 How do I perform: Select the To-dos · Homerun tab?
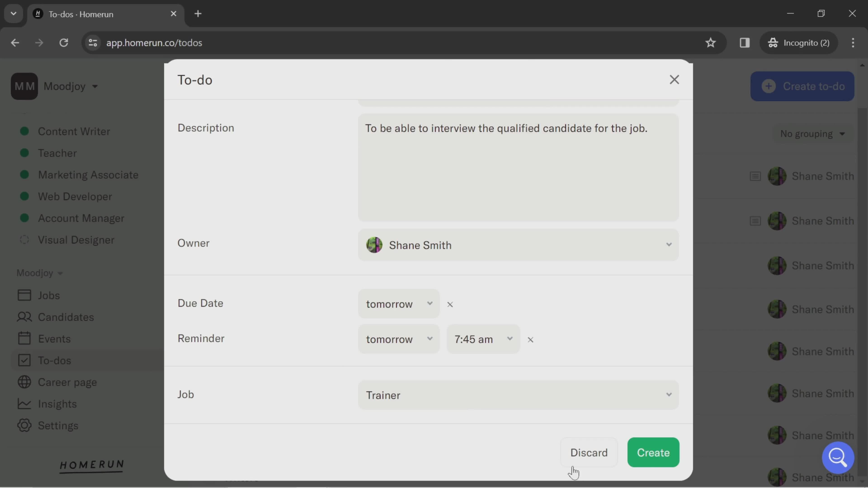point(106,14)
